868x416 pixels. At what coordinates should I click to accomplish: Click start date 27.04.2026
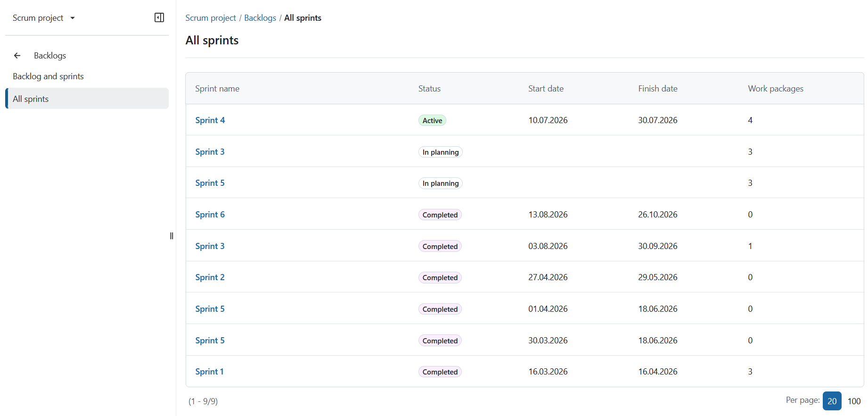coord(548,277)
